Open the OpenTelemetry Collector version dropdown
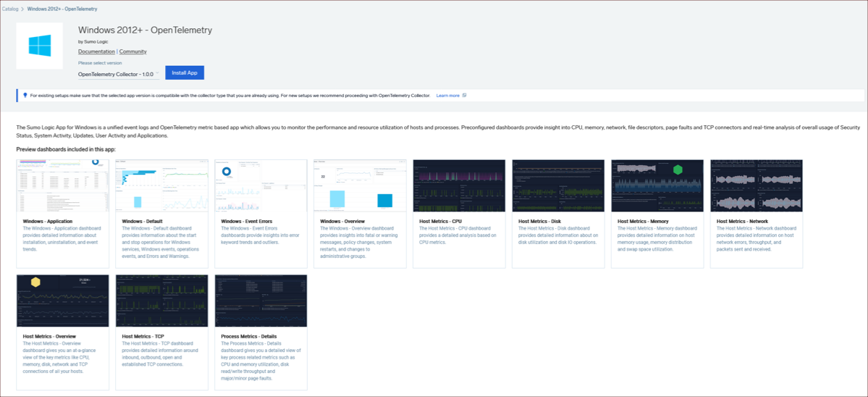Screen dimensions: 868x397 (x=119, y=74)
